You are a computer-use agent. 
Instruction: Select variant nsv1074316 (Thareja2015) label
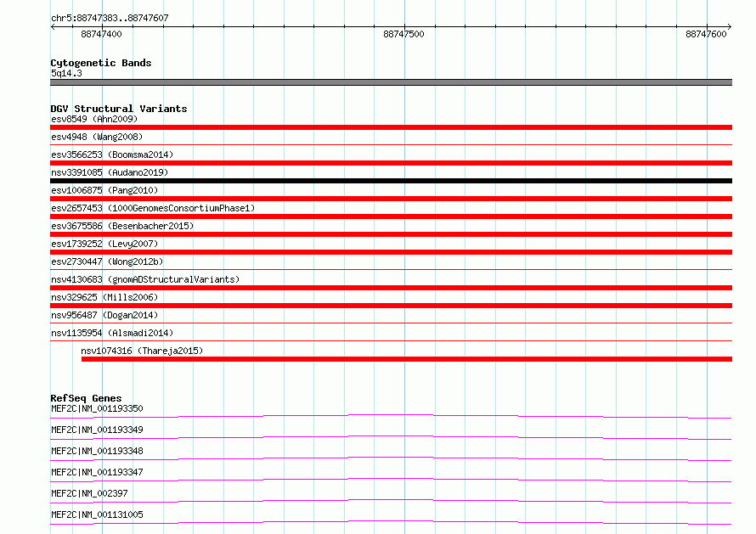click(142, 351)
